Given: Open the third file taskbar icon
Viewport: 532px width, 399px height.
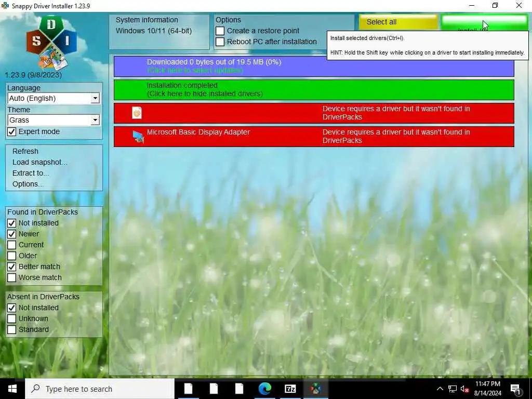Looking at the screenshot, I should click(239, 389).
